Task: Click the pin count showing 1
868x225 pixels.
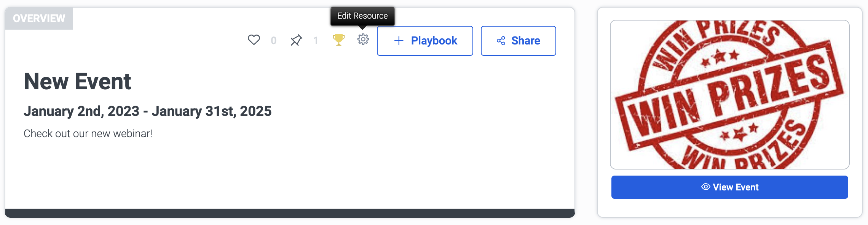Action: [316, 41]
